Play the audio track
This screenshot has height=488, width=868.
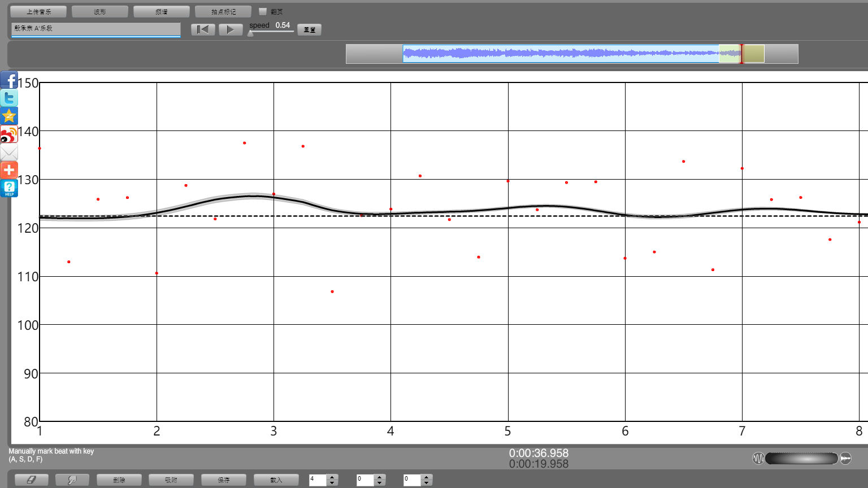point(231,29)
